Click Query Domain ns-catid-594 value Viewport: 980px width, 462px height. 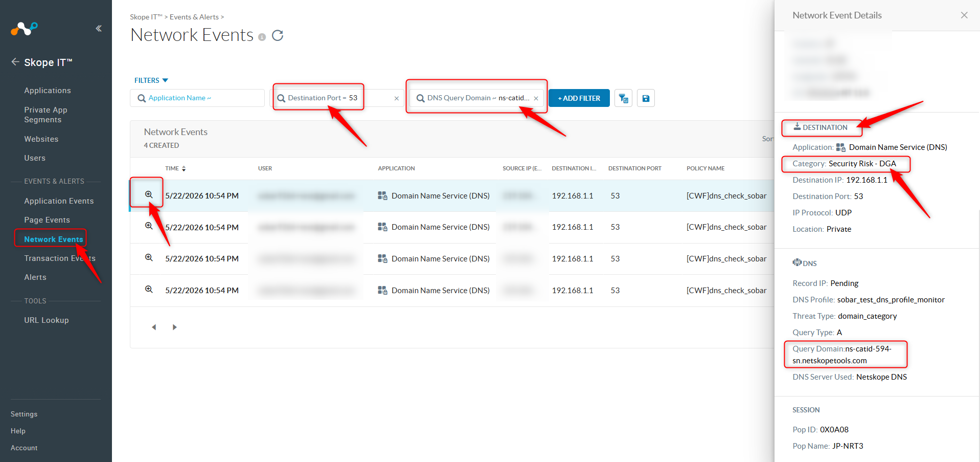[842, 355]
